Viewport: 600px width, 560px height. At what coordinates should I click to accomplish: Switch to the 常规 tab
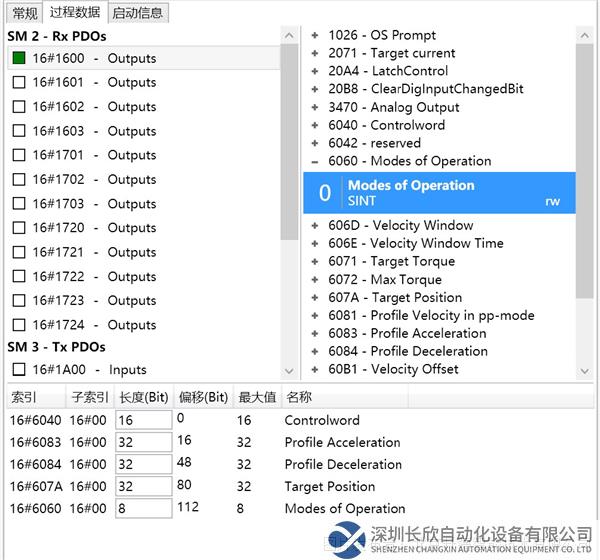pos(24,13)
